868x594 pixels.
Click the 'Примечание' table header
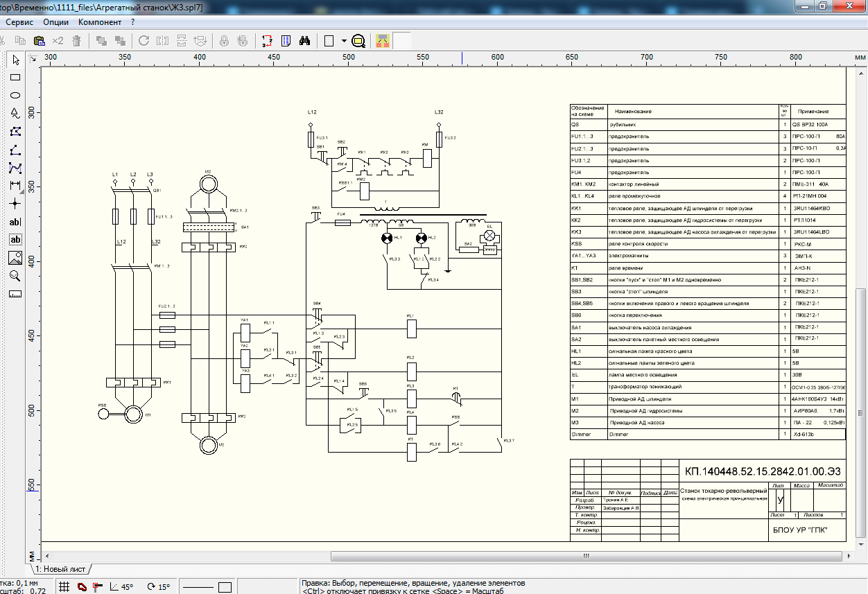pos(813,111)
